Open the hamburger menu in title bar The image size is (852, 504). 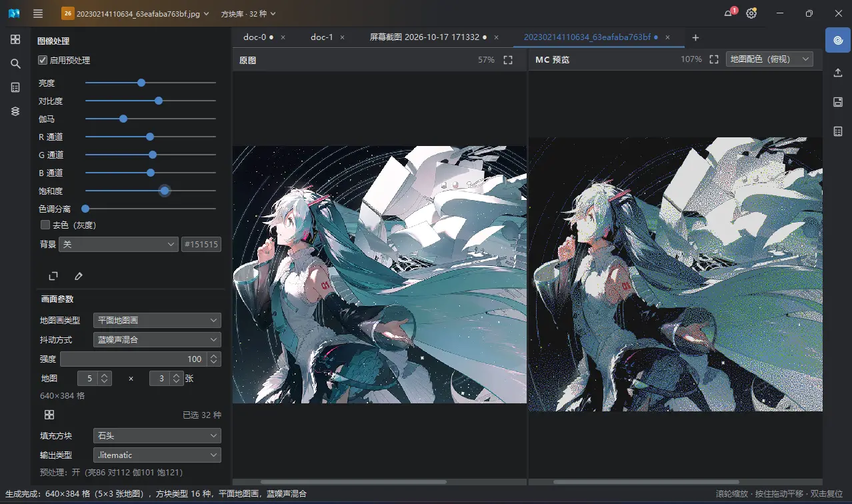(38, 13)
